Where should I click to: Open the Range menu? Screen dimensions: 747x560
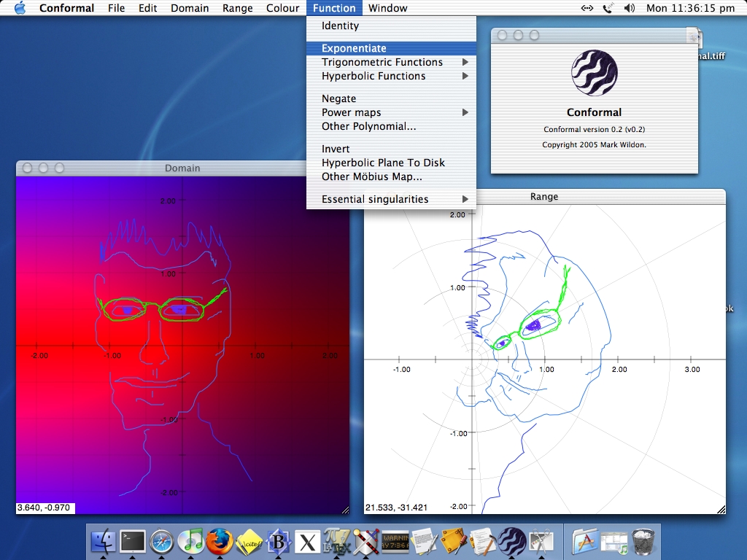point(237,8)
